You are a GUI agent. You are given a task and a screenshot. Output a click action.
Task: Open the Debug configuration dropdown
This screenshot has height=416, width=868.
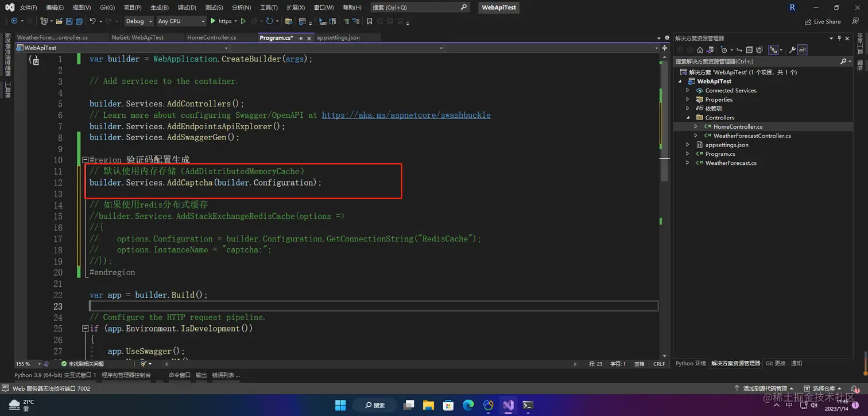(x=139, y=21)
